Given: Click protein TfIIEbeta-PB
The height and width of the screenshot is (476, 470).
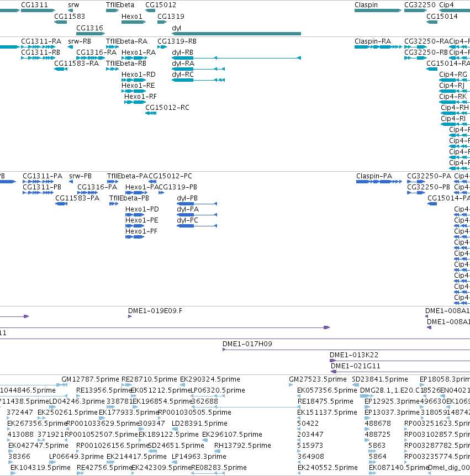Looking at the screenshot, I should tap(129, 198).
